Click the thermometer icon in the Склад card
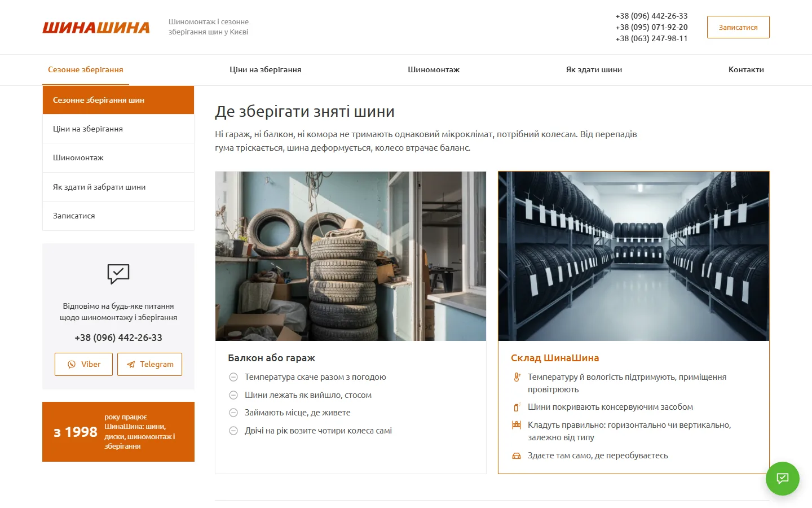 (x=517, y=377)
